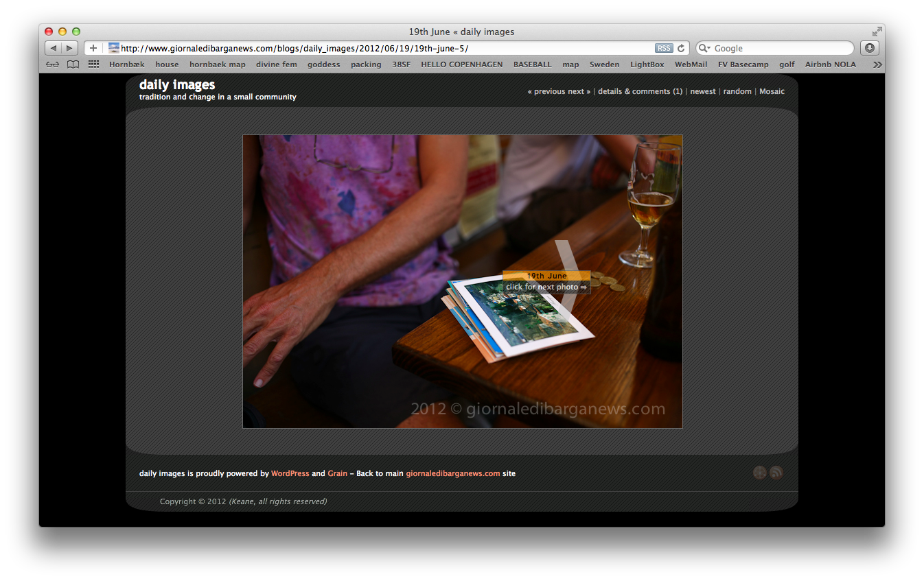Open the Bookmarks book icon
924x581 pixels.
[73, 64]
